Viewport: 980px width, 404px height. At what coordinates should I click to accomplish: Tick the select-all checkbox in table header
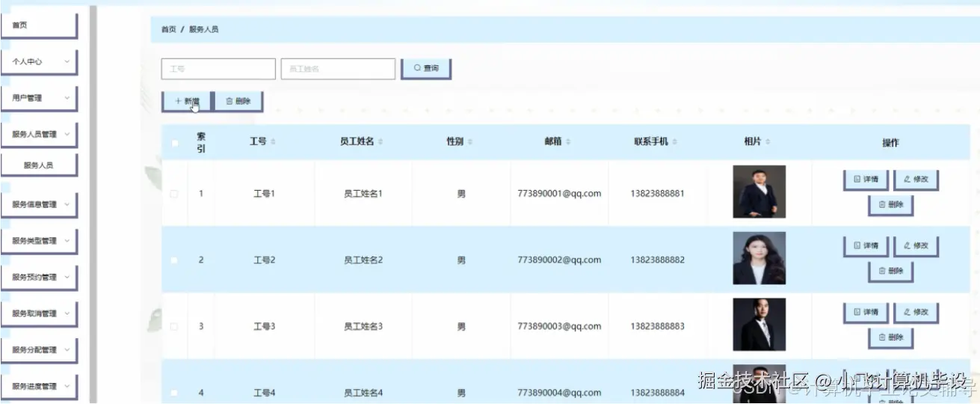175,144
